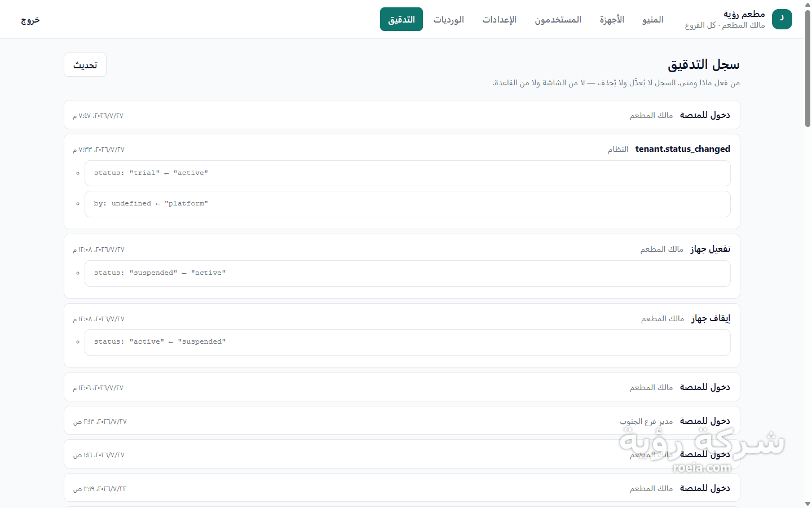The height and width of the screenshot is (508, 812).
Task: Open the الورديات tab
Action: pyautogui.click(x=448, y=19)
